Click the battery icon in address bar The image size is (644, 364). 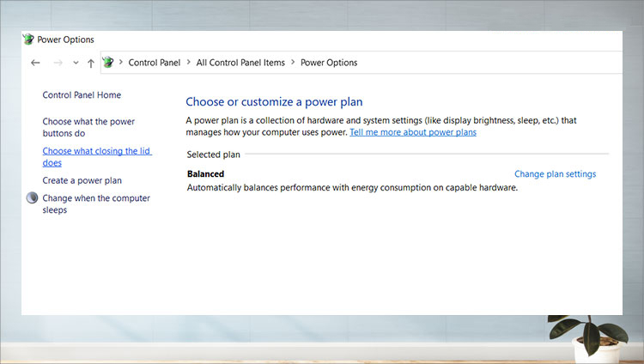pyautogui.click(x=108, y=63)
